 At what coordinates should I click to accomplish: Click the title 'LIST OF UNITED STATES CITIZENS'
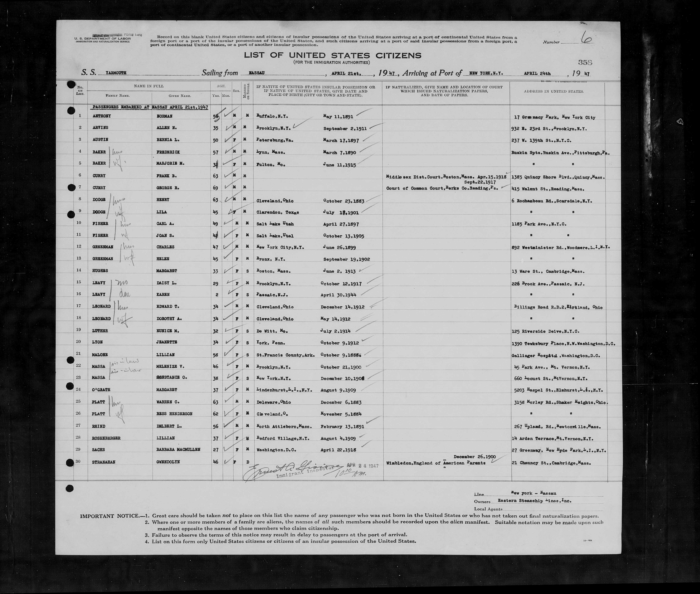coord(332,56)
